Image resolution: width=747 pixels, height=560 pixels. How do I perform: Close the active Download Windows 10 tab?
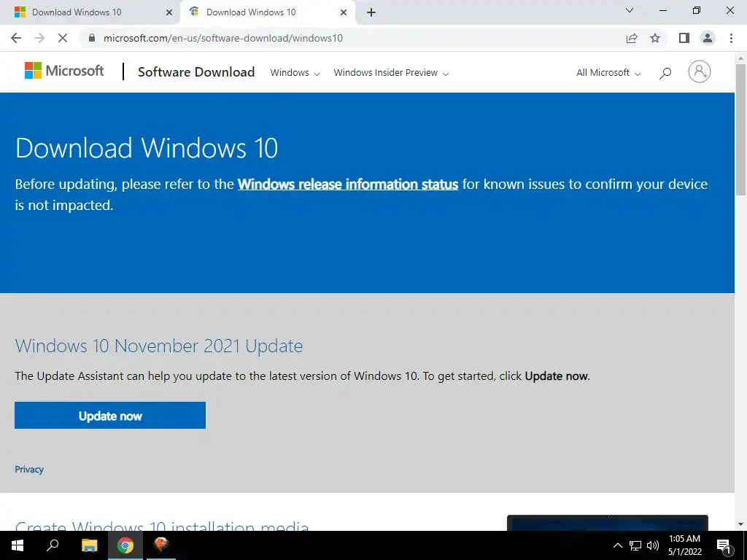(x=344, y=12)
